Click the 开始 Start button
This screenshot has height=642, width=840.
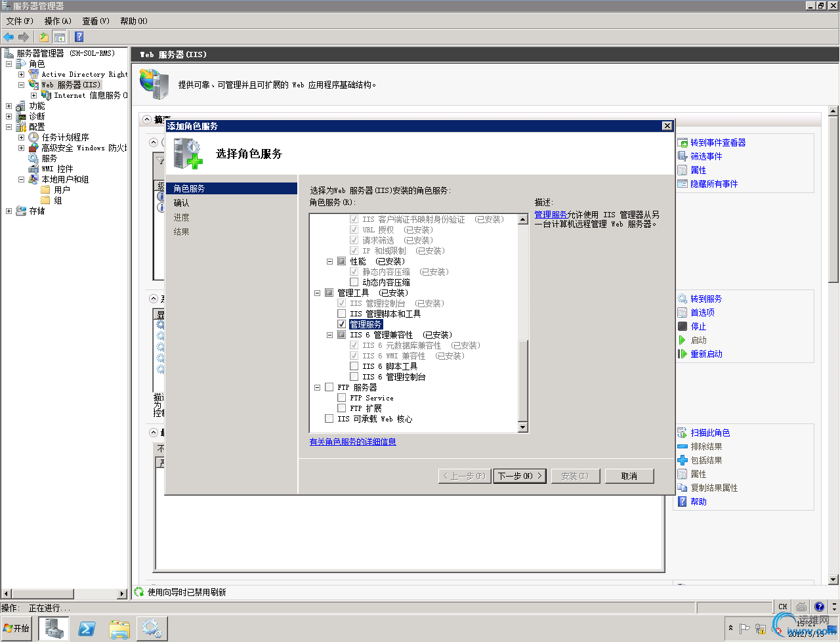(x=17, y=628)
